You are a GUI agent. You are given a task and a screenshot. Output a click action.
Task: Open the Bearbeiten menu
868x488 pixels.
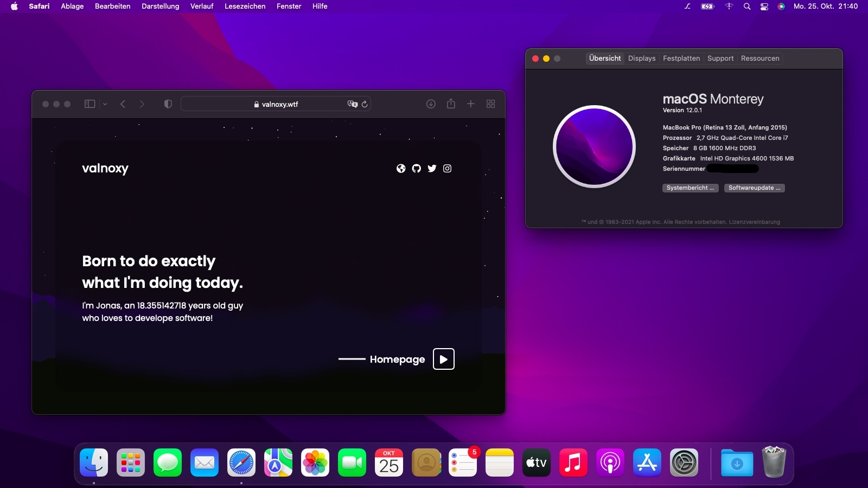pos(113,7)
